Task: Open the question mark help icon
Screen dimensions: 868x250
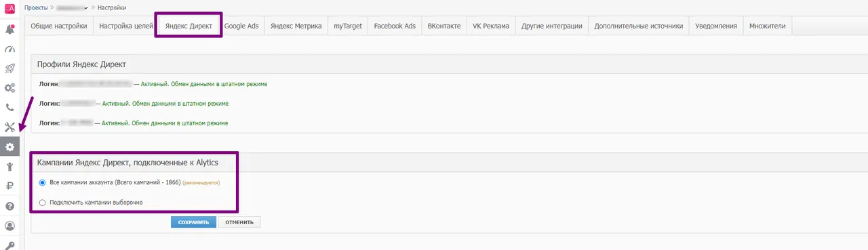Action: tap(9, 206)
